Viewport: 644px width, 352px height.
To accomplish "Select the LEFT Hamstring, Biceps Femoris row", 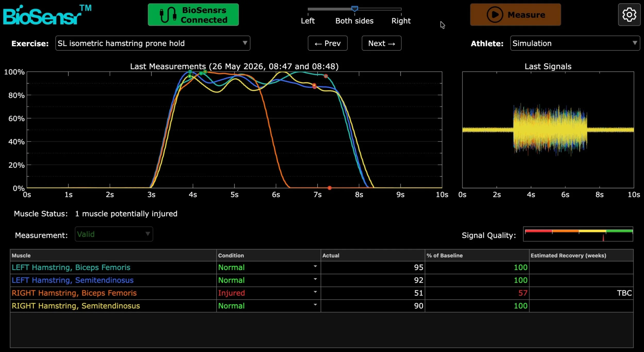I will point(322,267).
